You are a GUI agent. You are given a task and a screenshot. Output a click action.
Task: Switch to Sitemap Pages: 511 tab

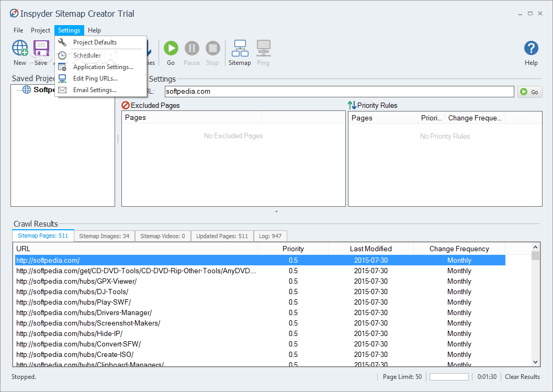coord(43,236)
